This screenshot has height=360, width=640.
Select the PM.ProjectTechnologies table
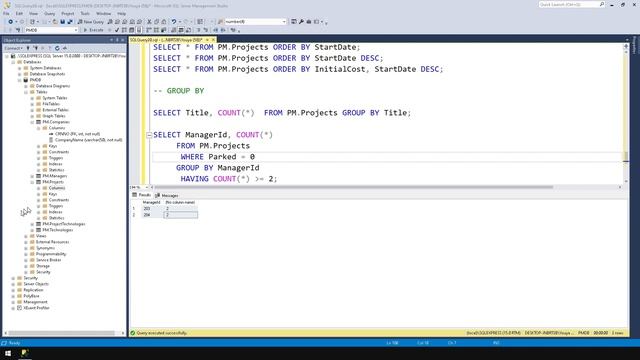64,224
